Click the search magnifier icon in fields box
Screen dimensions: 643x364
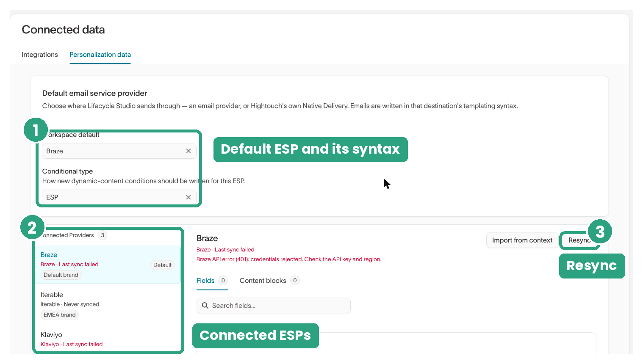tap(205, 306)
